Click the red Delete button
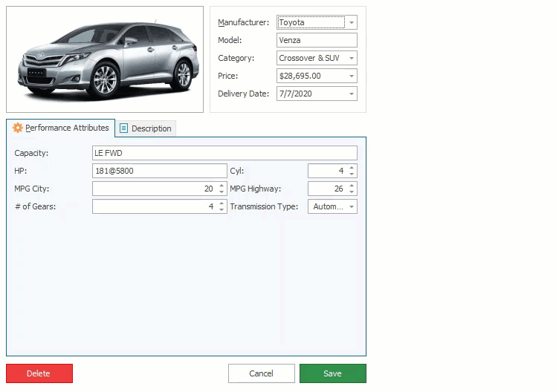Viewport: 556px width, 392px height. 39,373
